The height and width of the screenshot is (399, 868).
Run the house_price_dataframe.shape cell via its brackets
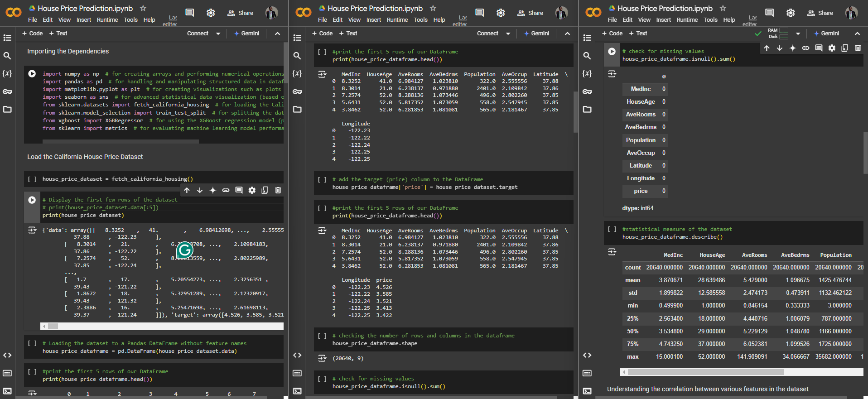tap(322, 336)
